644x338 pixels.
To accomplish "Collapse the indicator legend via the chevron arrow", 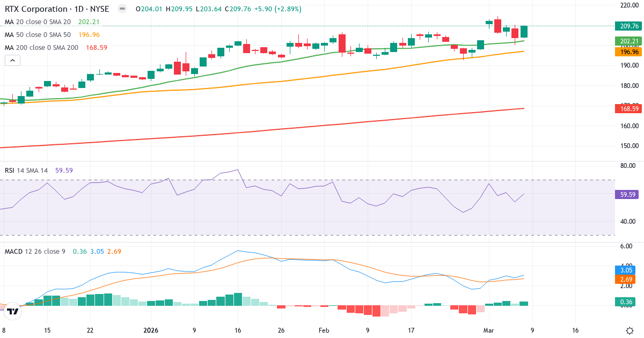I will 12,60.
